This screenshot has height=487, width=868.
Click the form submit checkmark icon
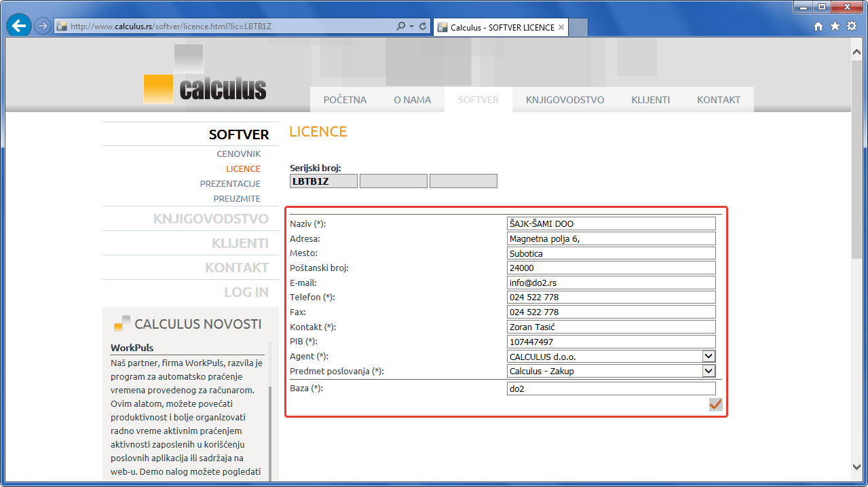[715, 405]
